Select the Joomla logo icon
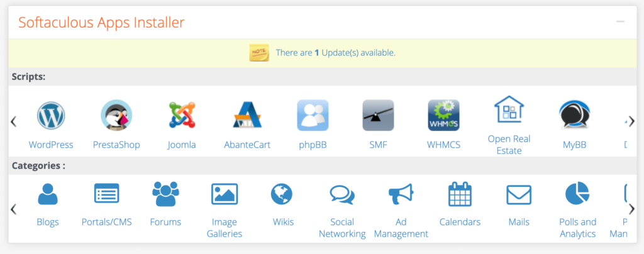Image resolution: width=644 pixels, height=254 pixels. click(182, 115)
